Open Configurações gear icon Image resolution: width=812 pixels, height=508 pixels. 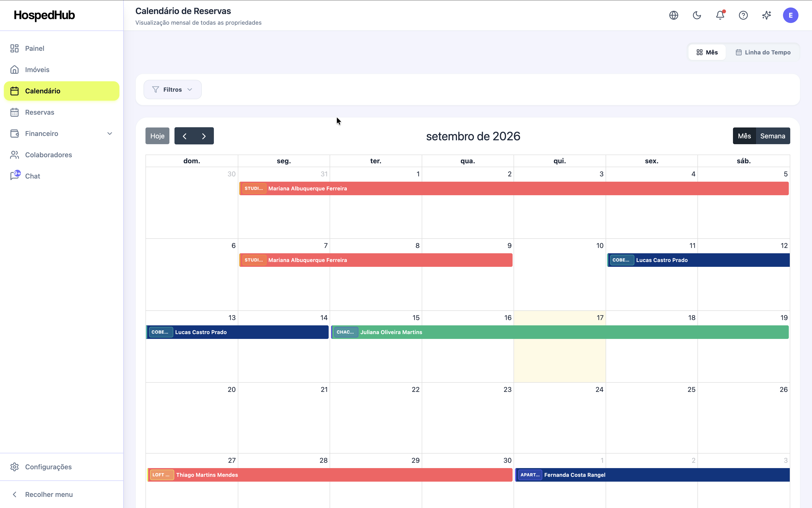(14, 467)
